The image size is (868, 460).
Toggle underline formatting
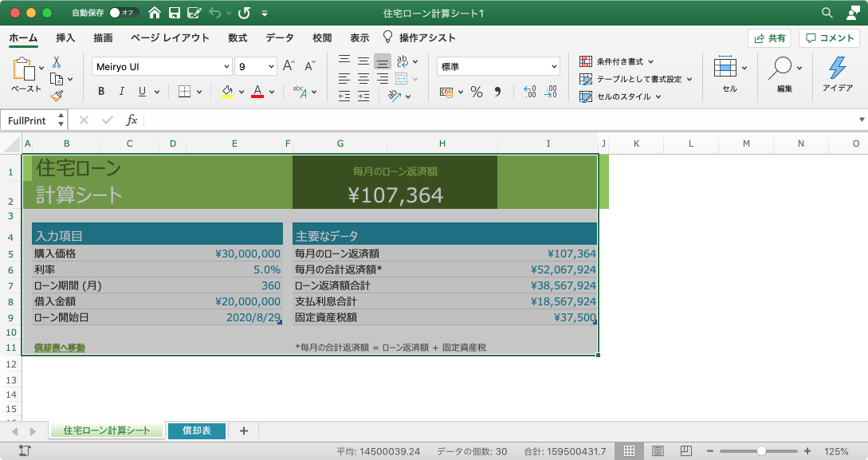click(142, 92)
